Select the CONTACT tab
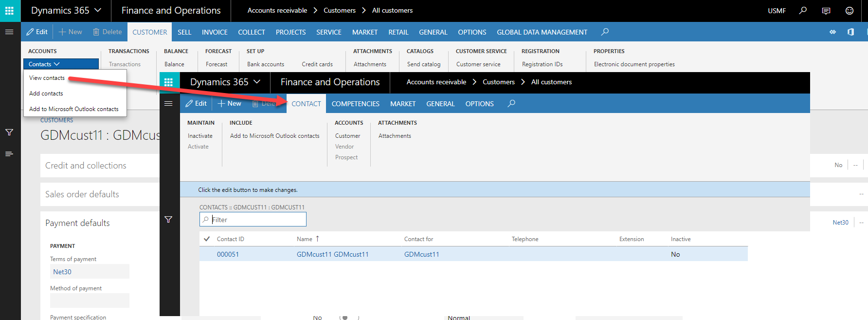Screen dimensions: 868x320 pyautogui.click(x=306, y=104)
